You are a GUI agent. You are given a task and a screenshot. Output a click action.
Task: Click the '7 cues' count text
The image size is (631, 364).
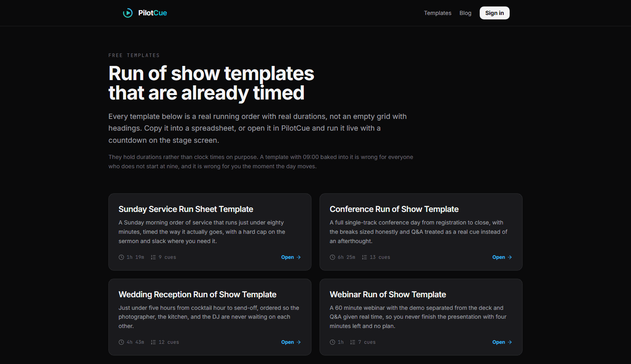(x=367, y=342)
